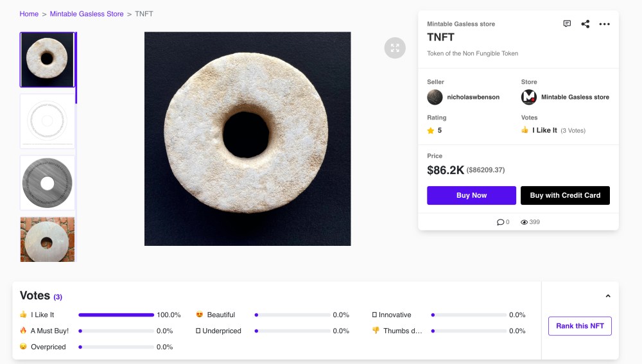Click the comments count bubble icon

tap(501, 222)
